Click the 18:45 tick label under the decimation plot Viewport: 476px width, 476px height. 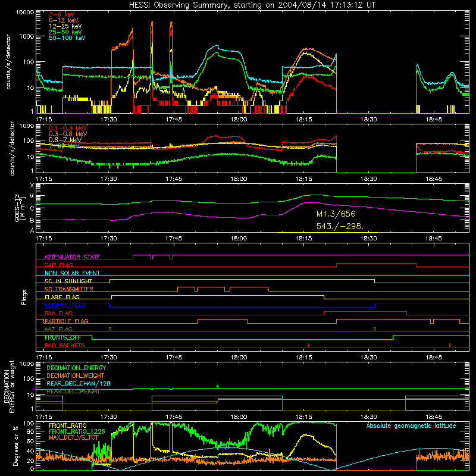(434, 417)
